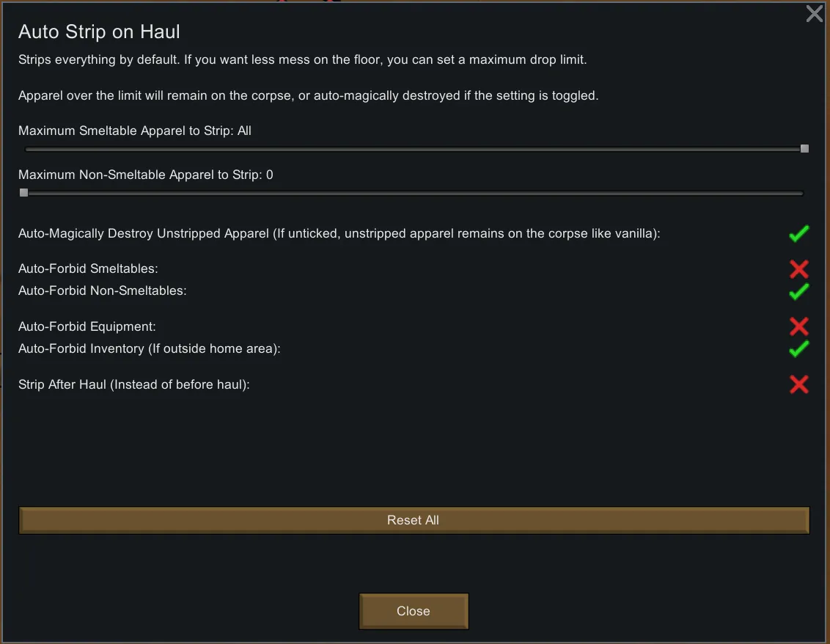830x644 pixels.
Task: Toggle the Auto-Magically Destroy Unstripped Apparel label text
Action: pos(339,234)
